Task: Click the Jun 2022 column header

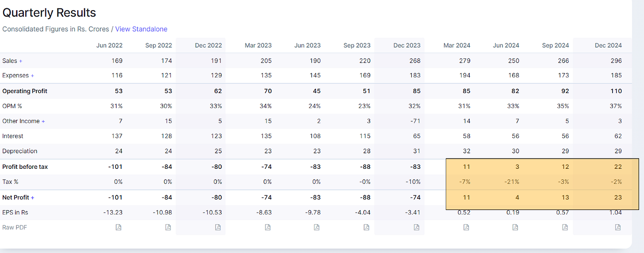Action: [109, 45]
